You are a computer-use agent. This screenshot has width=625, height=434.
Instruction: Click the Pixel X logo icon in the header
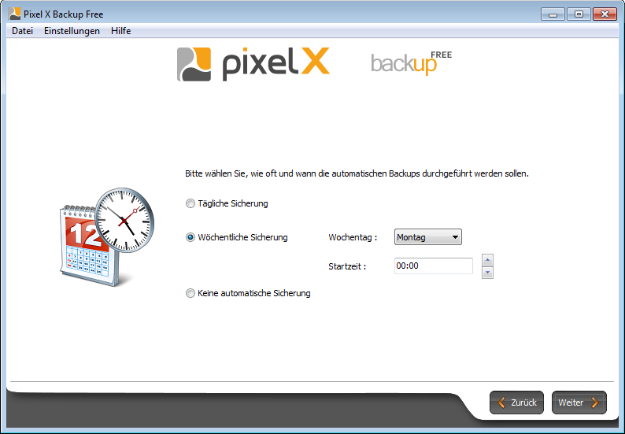pos(194,64)
